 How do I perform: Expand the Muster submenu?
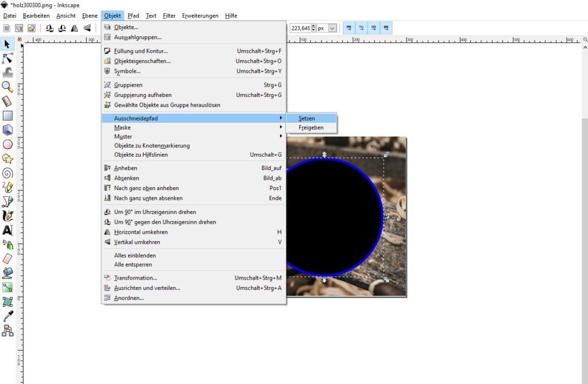coord(194,137)
